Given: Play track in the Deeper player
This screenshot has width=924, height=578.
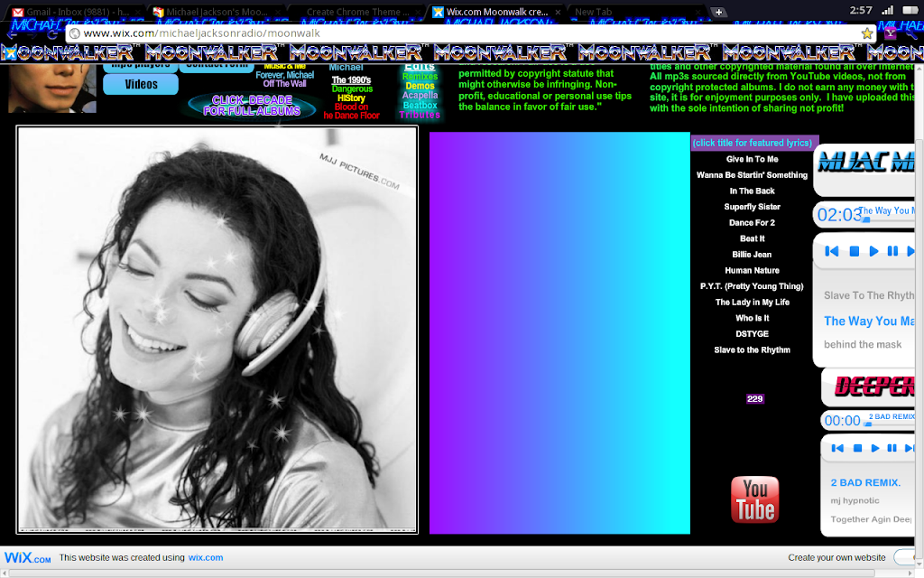Looking at the screenshot, I should (x=875, y=448).
